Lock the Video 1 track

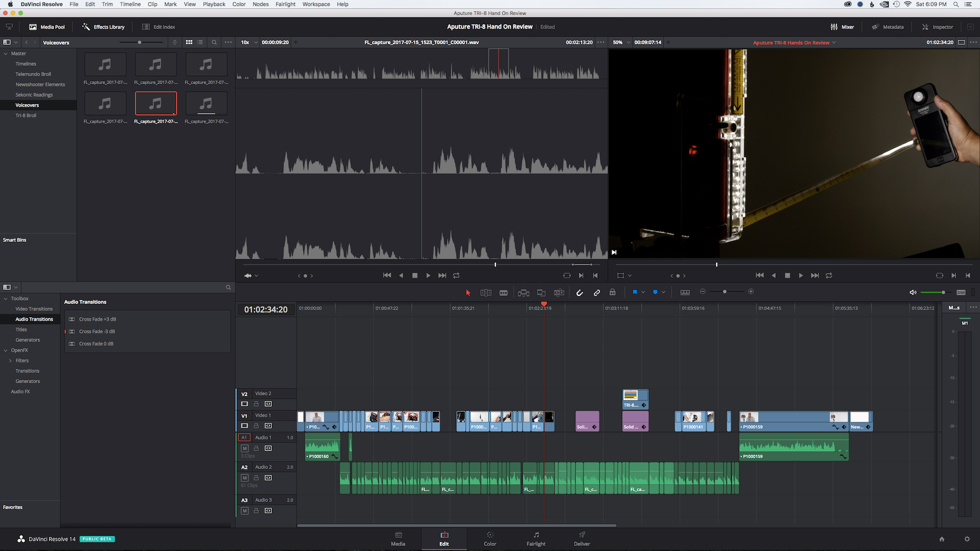[256, 425]
